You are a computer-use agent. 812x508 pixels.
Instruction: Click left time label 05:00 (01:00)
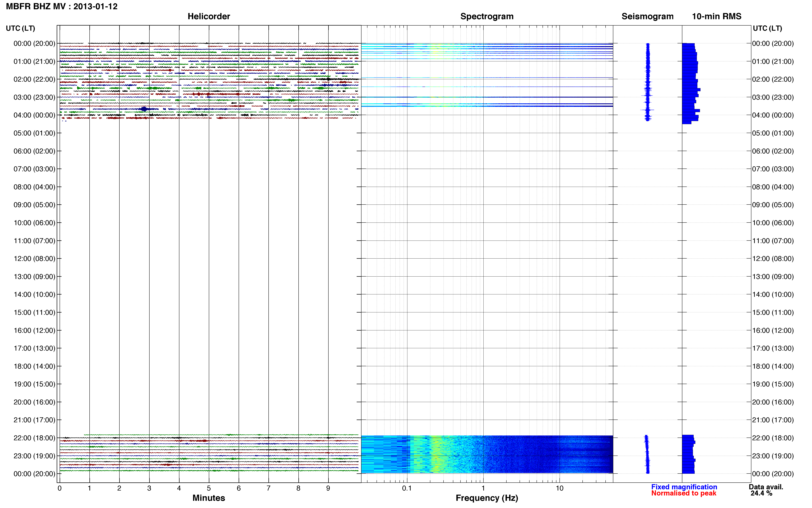[34, 133]
